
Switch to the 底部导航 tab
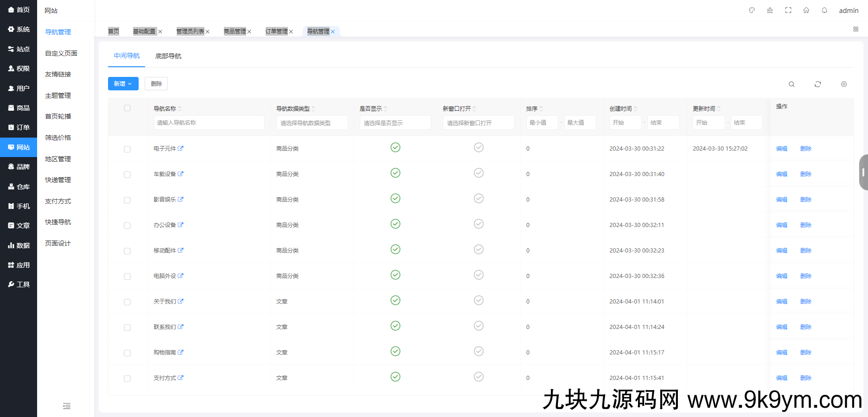click(x=168, y=56)
